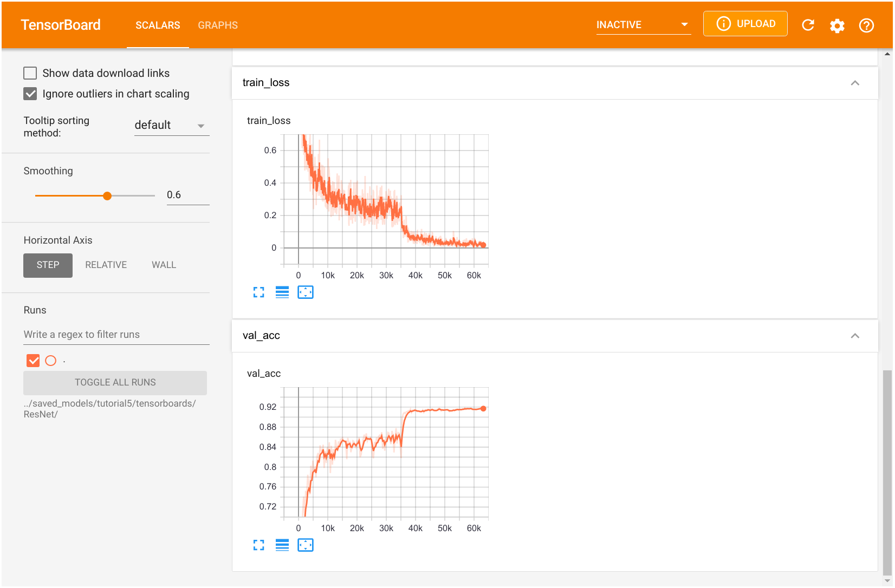The image size is (895, 588).
Task: Fit train_loss chart domain to data
Action: [x=306, y=292]
